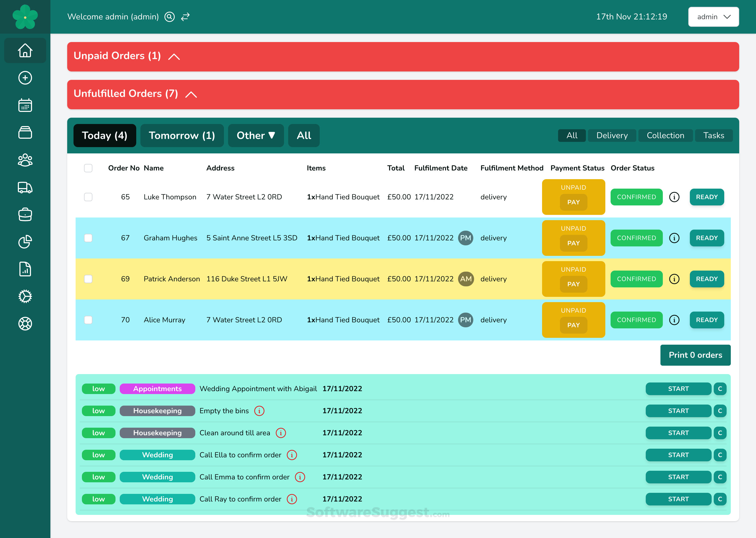Click the search icon beside welcome text

[x=170, y=17]
